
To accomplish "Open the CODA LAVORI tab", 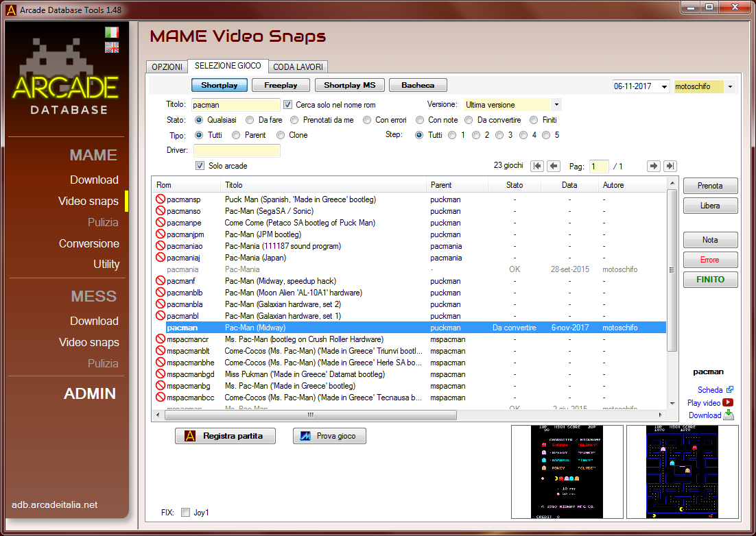I will 298,67.
